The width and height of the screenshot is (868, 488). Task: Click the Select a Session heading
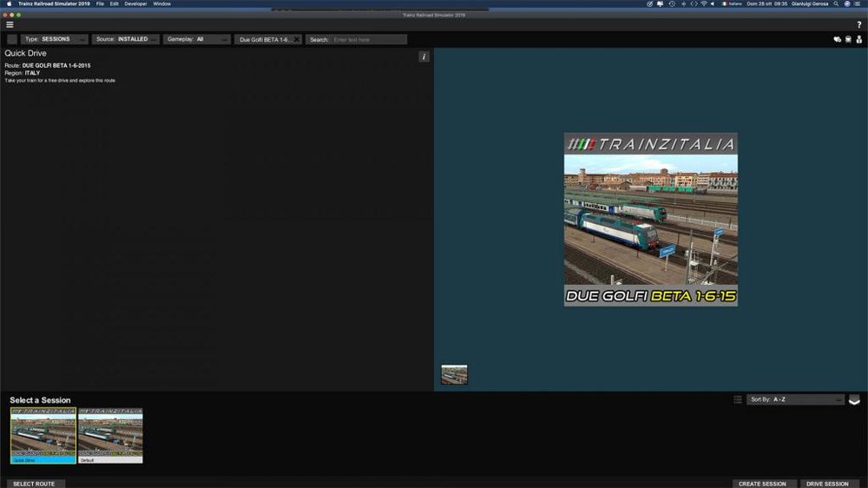(40, 400)
